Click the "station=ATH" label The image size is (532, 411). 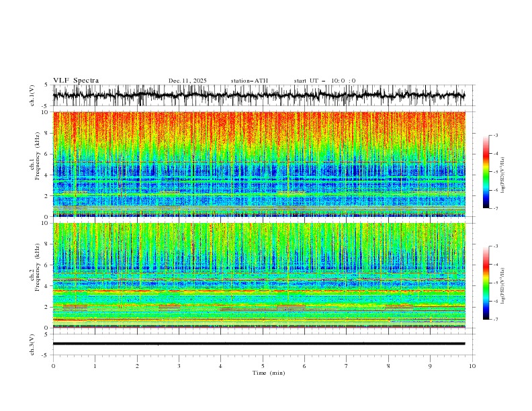249,81
